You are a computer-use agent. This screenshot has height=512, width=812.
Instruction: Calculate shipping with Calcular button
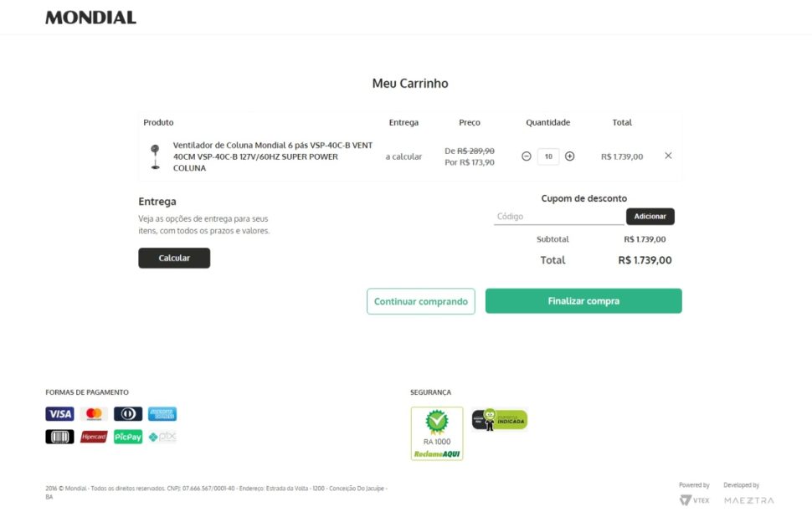[x=174, y=258]
